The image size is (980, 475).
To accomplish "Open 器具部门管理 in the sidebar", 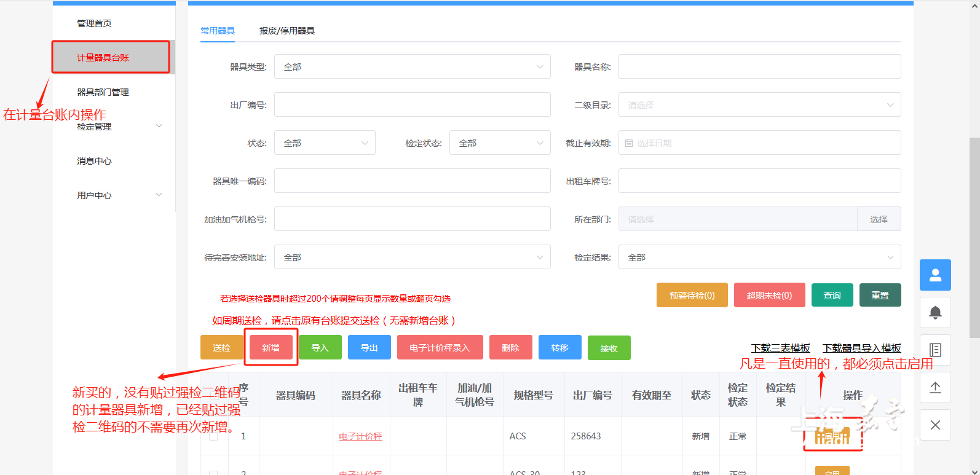I will tap(103, 92).
